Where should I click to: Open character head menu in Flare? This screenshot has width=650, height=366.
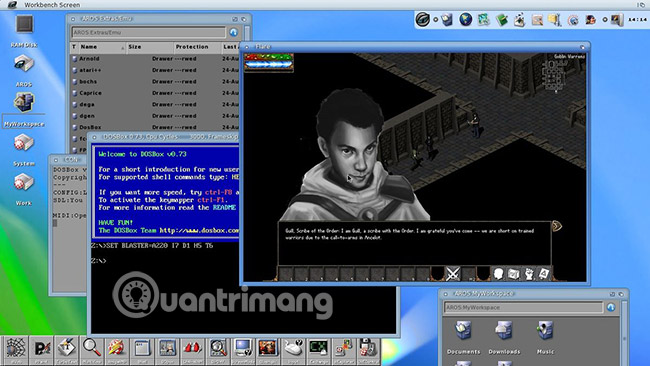[x=498, y=274]
